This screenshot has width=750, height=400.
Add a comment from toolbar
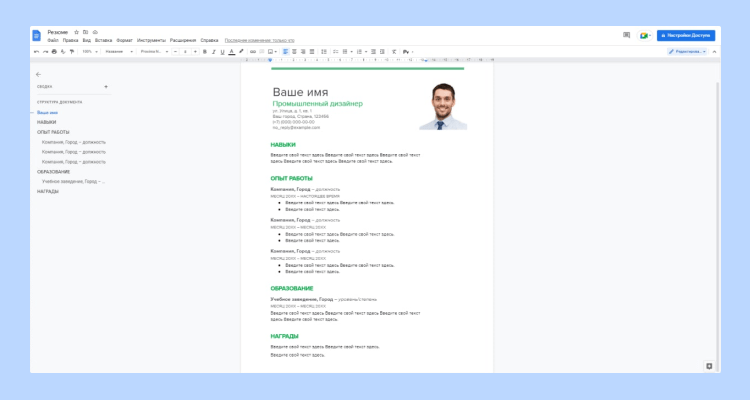point(262,52)
